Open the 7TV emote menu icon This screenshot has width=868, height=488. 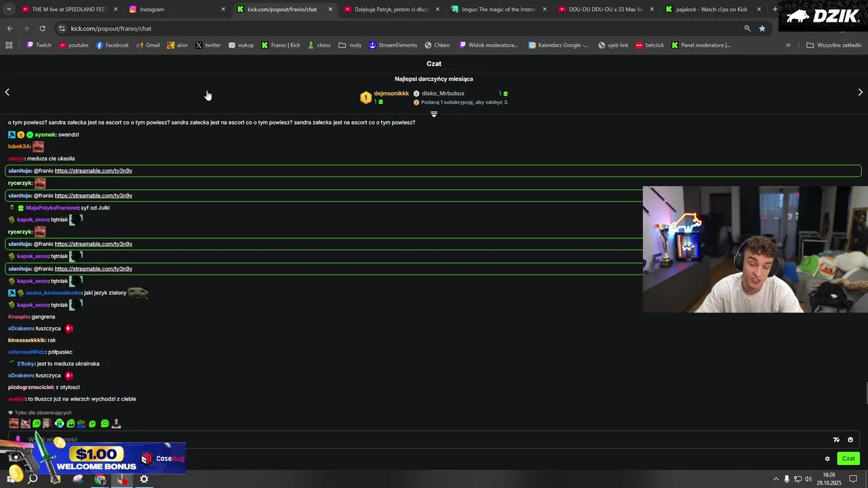pos(836,440)
